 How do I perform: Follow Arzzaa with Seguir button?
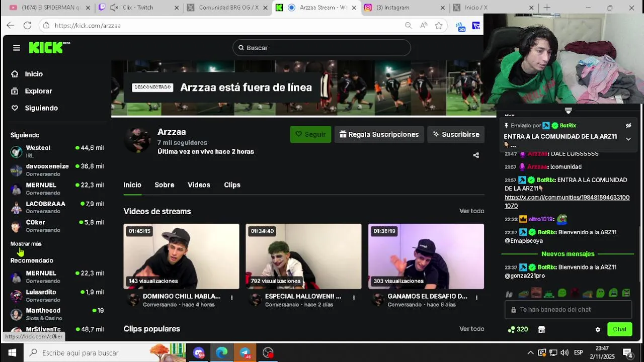coord(310,134)
